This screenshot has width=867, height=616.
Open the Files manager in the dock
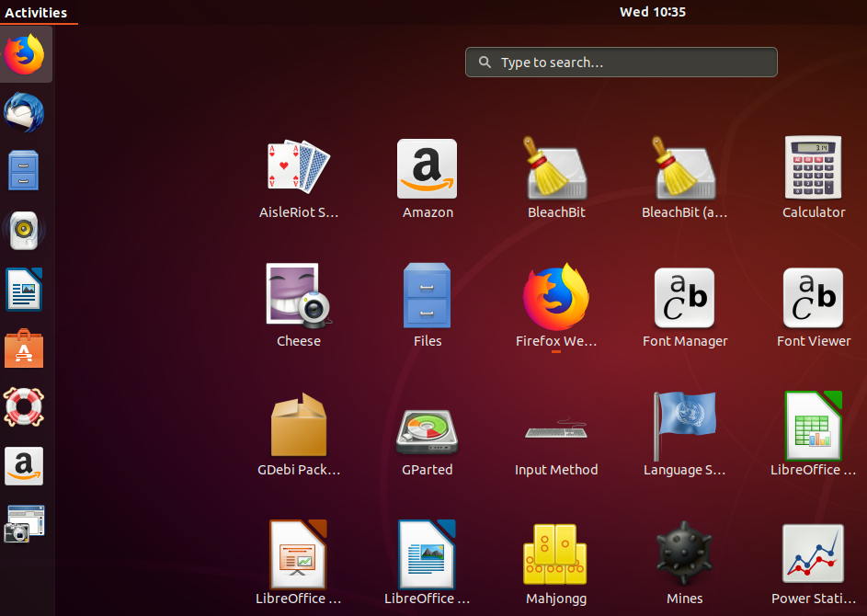coord(24,170)
